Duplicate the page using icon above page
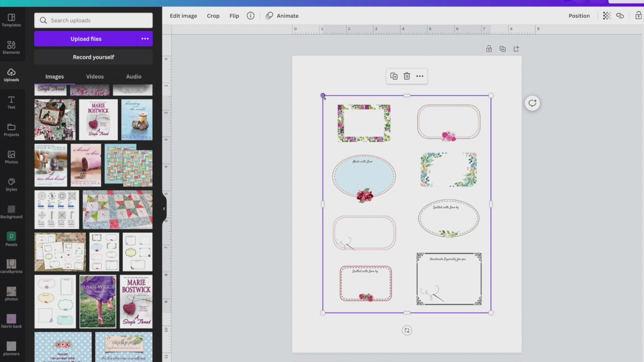The image size is (644, 362). pyautogui.click(x=503, y=49)
